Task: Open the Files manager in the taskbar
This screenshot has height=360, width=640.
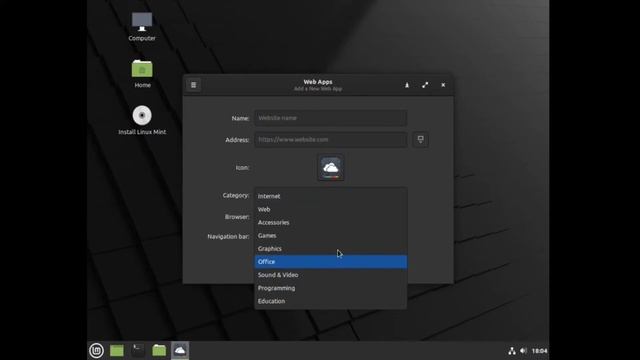Action: pos(159,350)
